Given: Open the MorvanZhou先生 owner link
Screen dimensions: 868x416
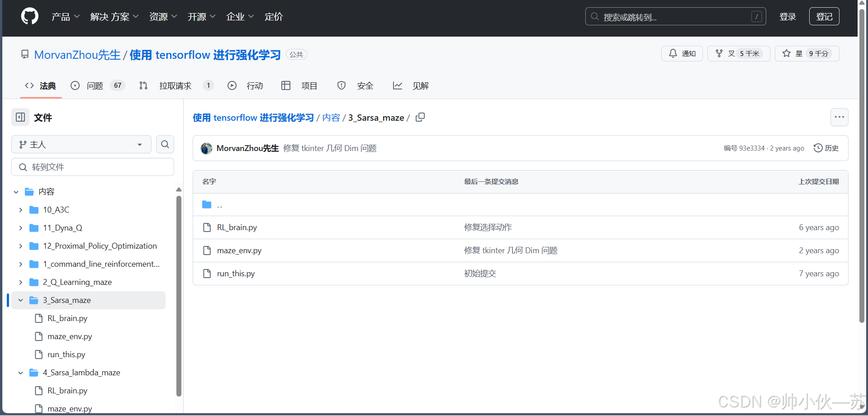Looking at the screenshot, I should pyautogui.click(x=77, y=55).
